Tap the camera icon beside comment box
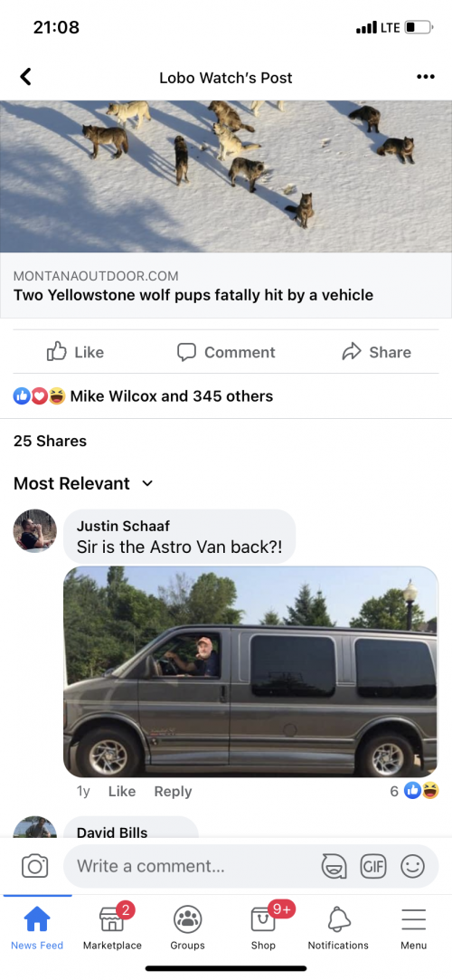 click(35, 866)
